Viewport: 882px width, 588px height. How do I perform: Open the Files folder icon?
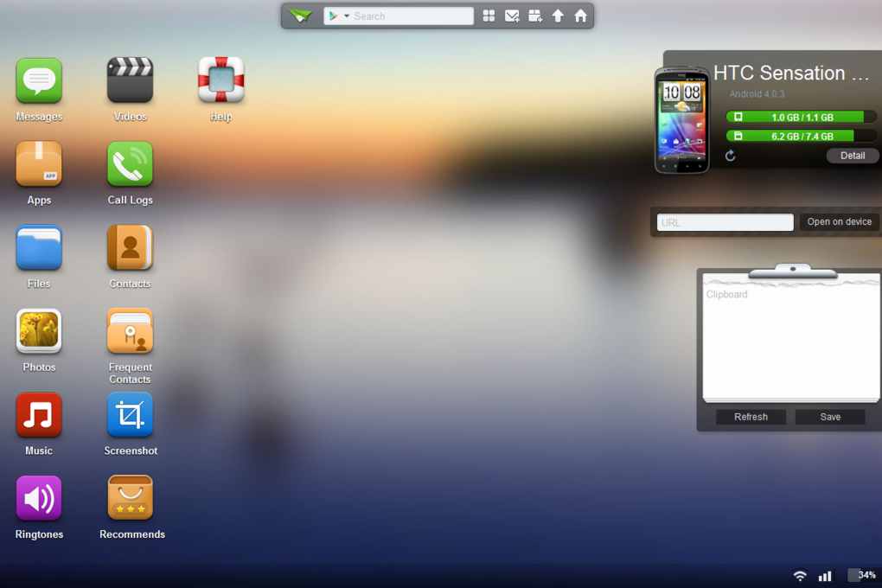[x=39, y=247]
